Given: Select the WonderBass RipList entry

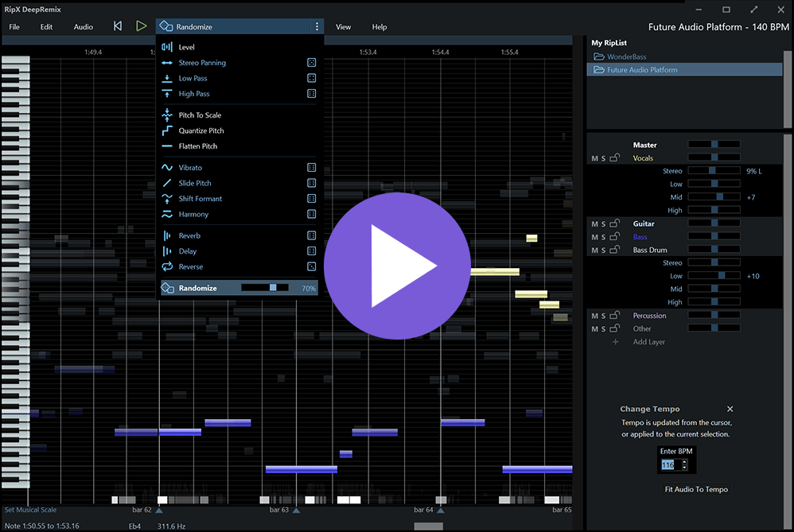Looking at the screenshot, I should click(627, 56).
